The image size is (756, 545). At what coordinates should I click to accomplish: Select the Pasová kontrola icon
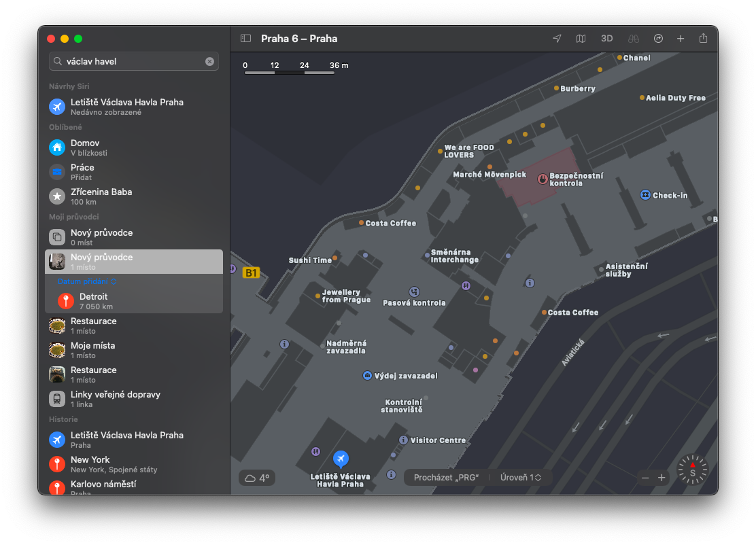[x=414, y=292]
